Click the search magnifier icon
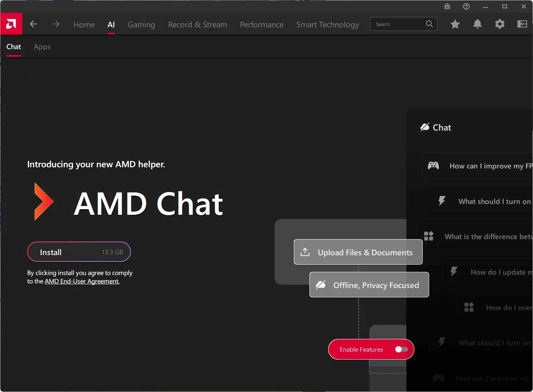The width and height of the screenshot is (533, 392). coord(429,24)
